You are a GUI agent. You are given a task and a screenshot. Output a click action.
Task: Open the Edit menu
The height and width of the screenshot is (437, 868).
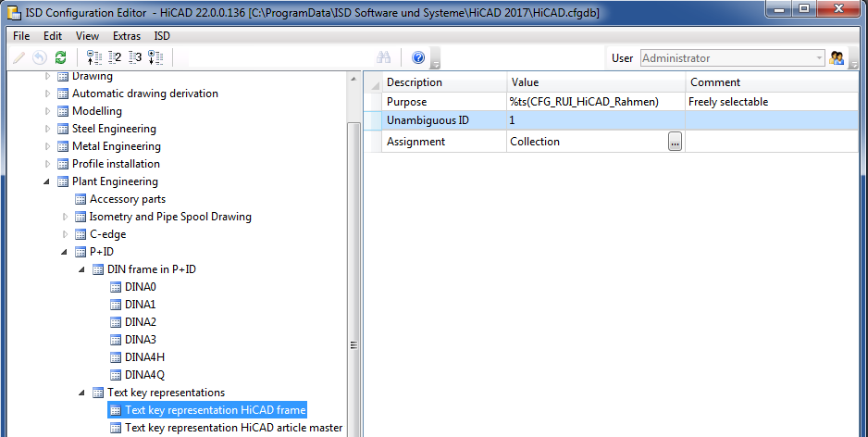[x=53, y=36]
